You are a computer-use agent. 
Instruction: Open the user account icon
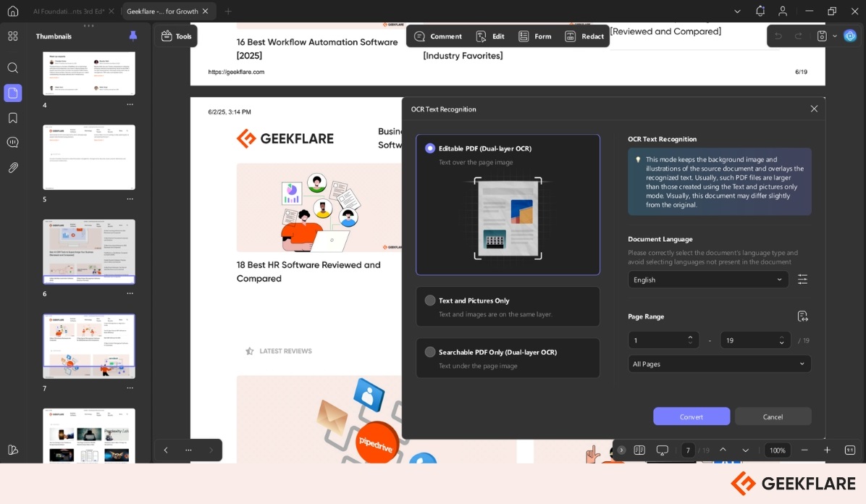[783, 11]
